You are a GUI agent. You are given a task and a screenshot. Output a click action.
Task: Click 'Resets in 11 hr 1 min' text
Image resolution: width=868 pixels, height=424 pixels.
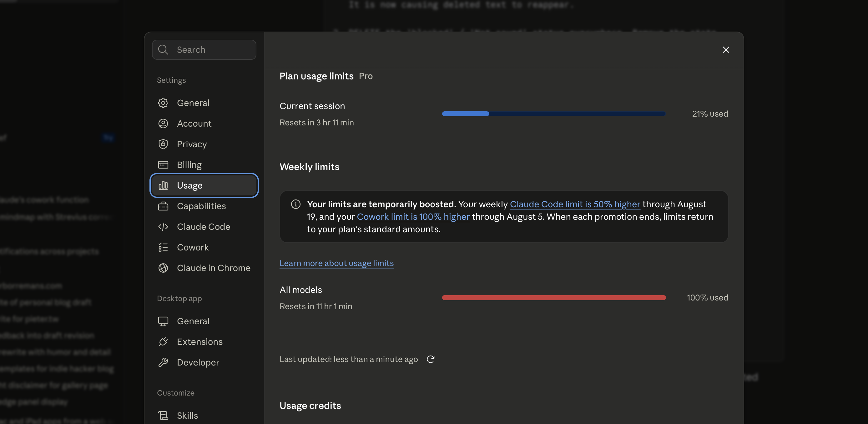click(316, 306)
